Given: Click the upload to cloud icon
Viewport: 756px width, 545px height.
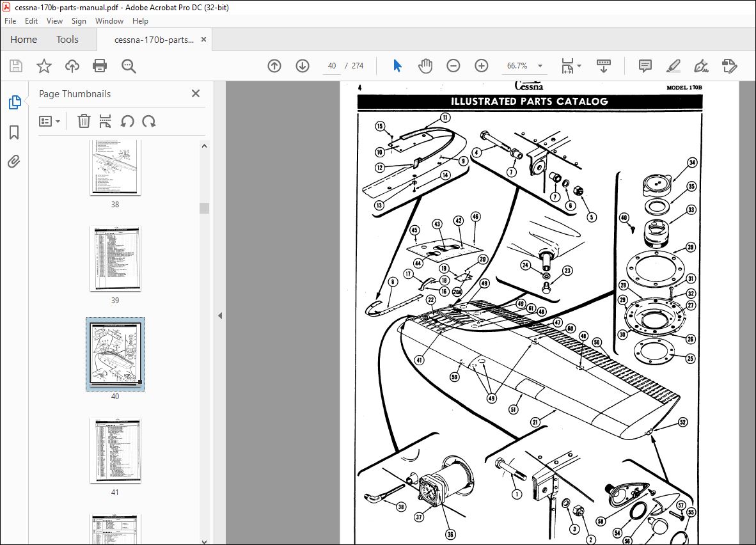Looking at the screenshot, I should pos(72,66).
